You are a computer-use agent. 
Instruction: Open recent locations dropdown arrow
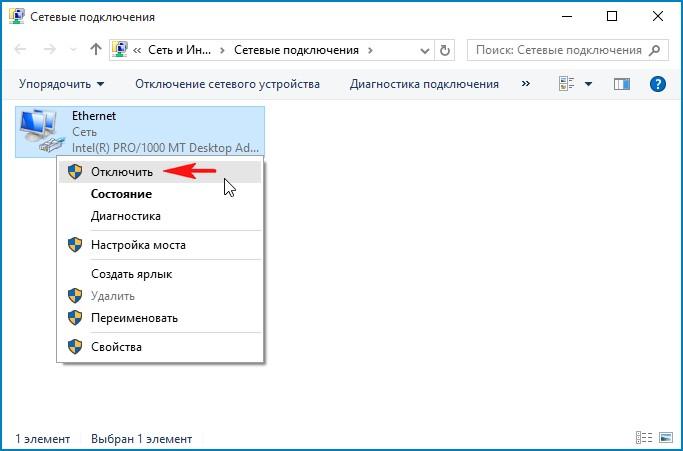click(73, 50)
